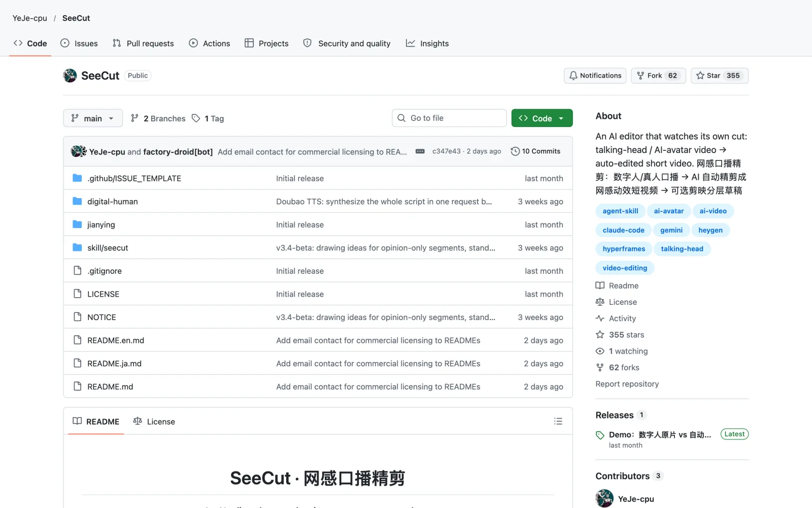This screenshot has width=812, height=508.
Task: Click the LICENSE file icon
Action: point(77,294)
